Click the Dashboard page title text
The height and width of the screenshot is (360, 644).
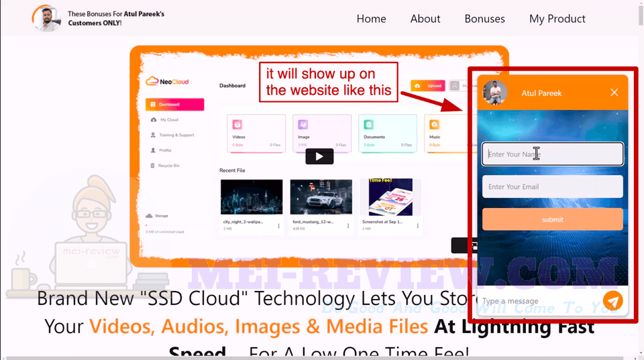(x=233, y=85)
